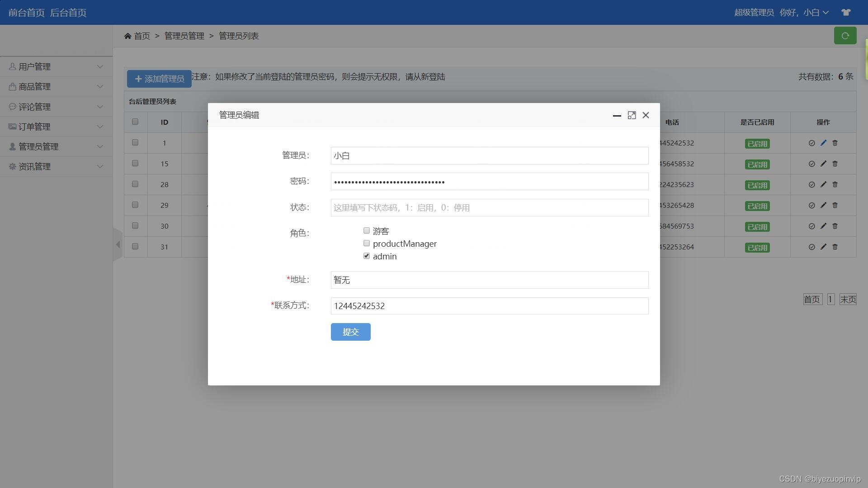This screenshot has width=868, height=488.
Task: Click the delete trash icon for ID 1
Action: click(835, 143)
